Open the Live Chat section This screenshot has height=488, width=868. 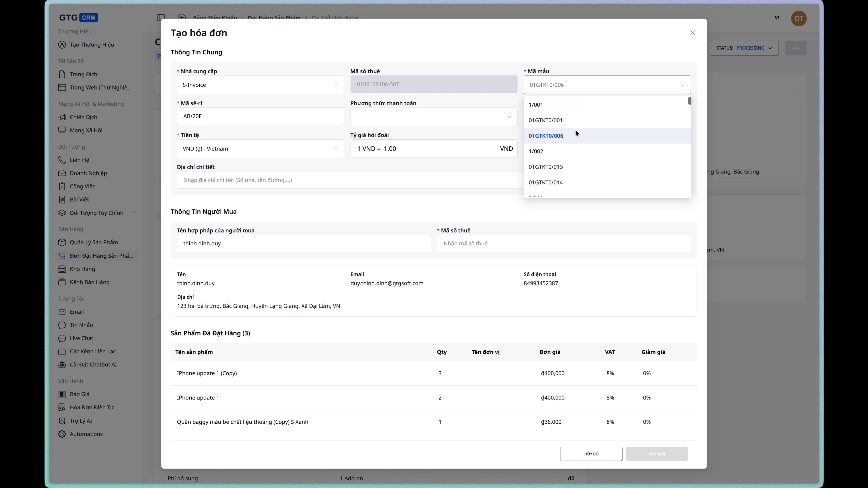(81, 338)
